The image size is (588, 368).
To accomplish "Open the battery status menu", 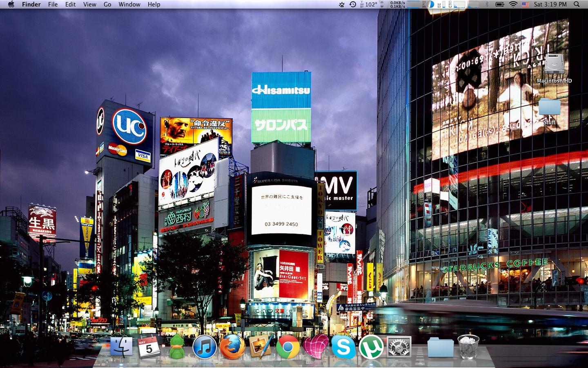I will (500, 4).
